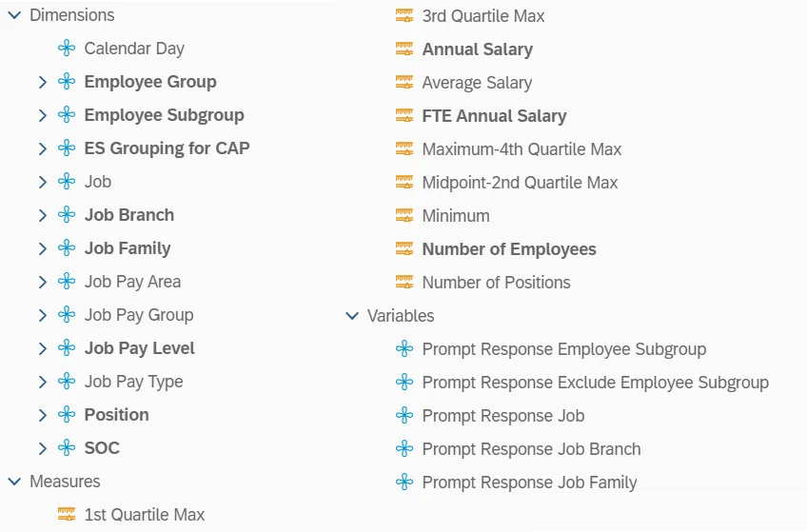Viewport: 807px width, 532px height.
Task: Select the Average Salary measure
Action: pos(477,83)
